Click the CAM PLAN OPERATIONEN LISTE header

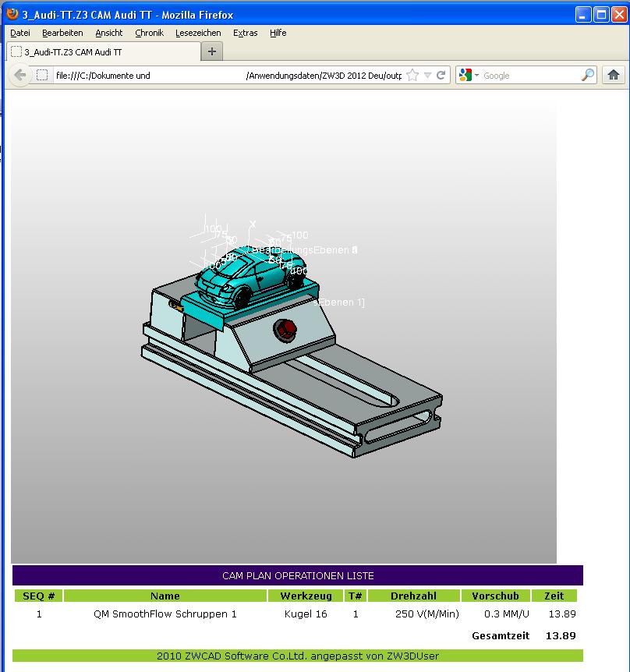(x=298, y=575)
